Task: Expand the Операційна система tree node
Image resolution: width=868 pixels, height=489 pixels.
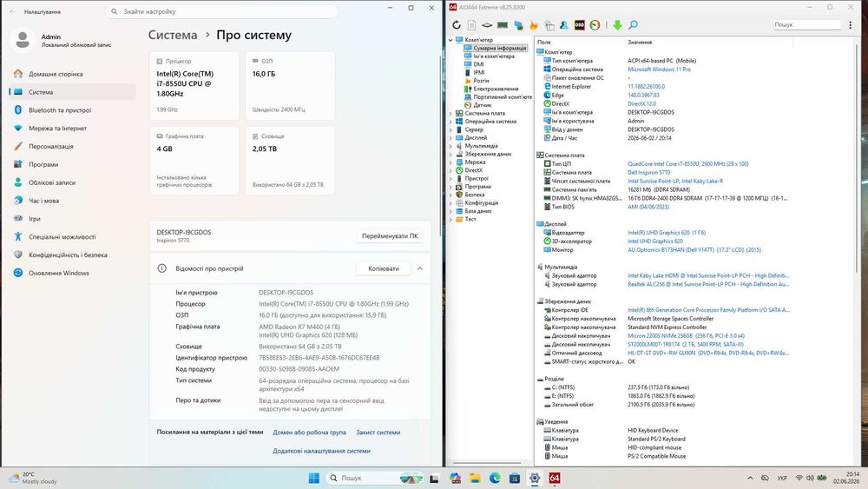Action: click(x=450, y=122)
